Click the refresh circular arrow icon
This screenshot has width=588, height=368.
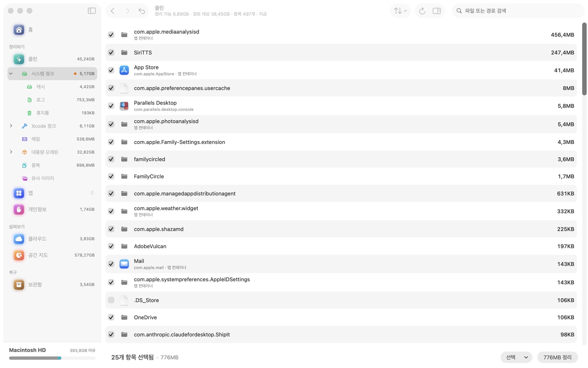422,11
